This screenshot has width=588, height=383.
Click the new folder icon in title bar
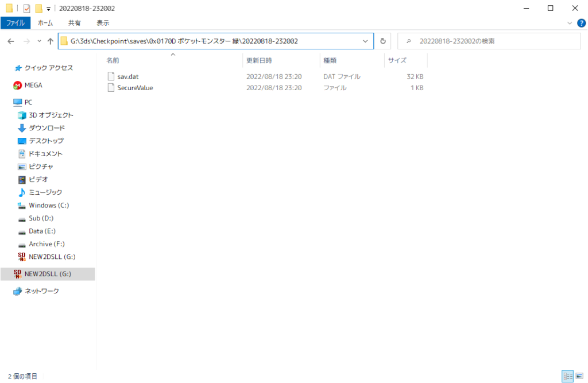[38, 8]
